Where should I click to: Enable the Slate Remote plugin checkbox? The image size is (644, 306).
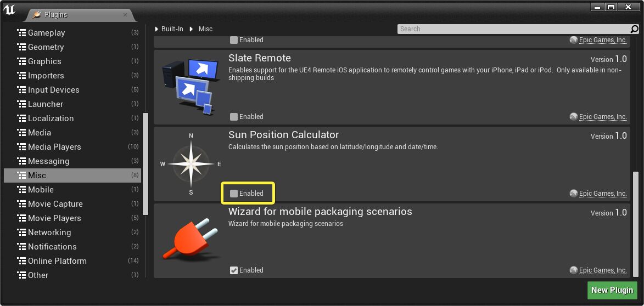[234, 117]
